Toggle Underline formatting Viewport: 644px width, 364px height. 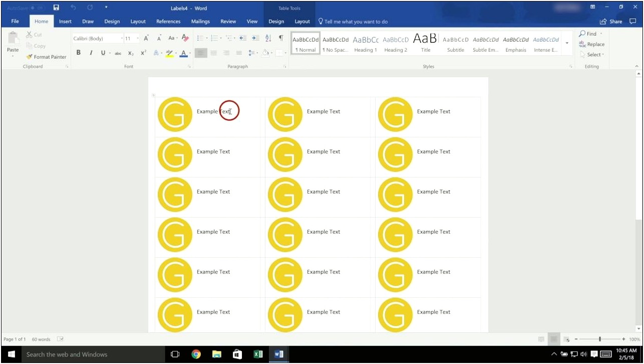(103, 53)
